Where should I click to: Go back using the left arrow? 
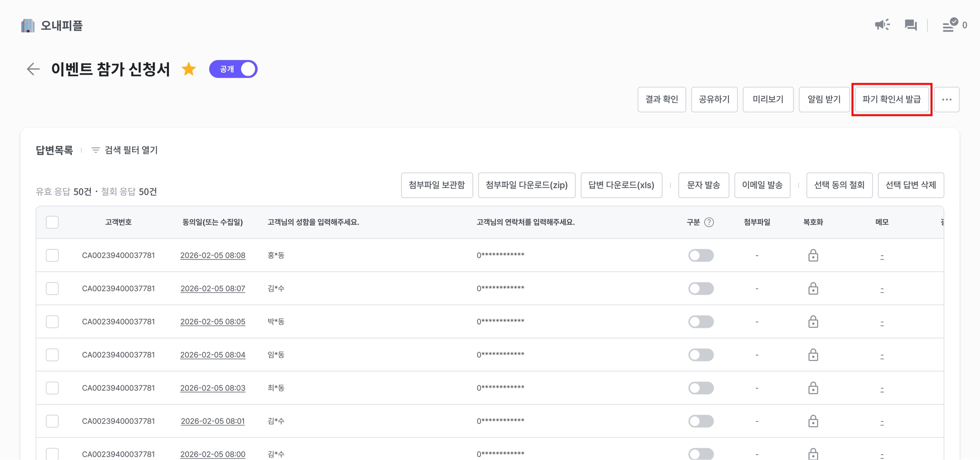click(33, 69)
